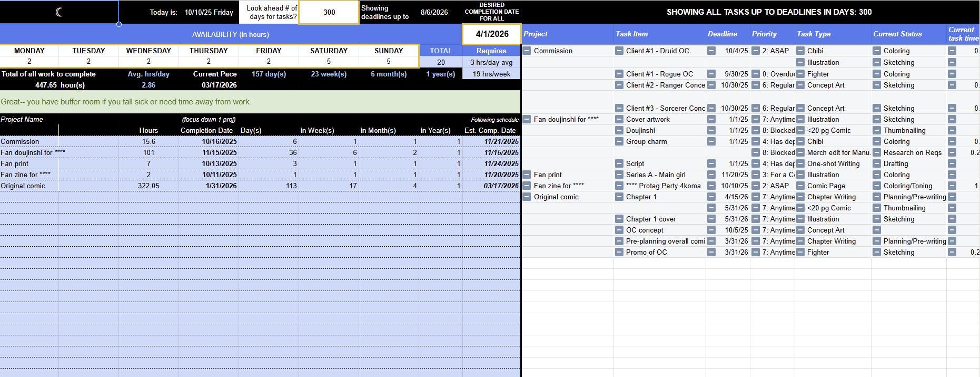Viewport: 980px width, 377px height.
Task: Click the 19 hrs/week requirement cell
Action: pos(491,74)
